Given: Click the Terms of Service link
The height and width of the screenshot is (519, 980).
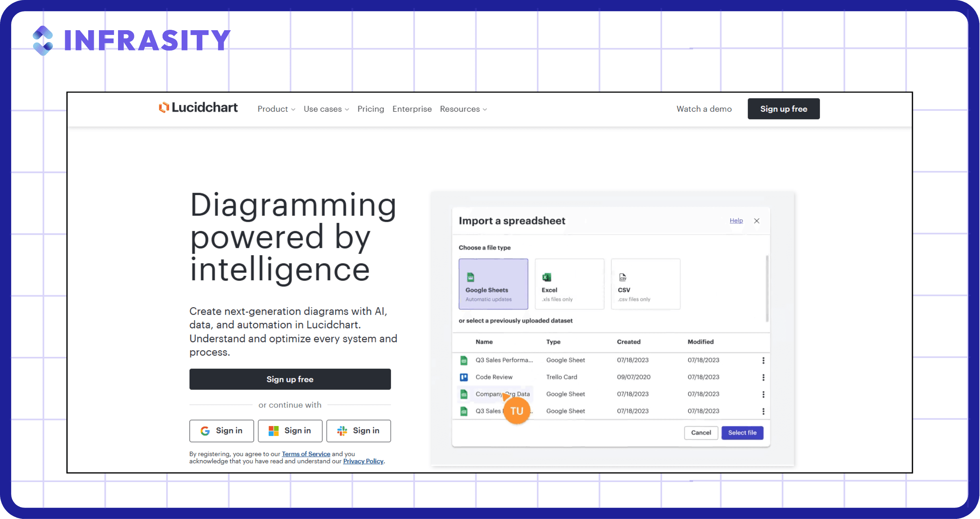Looking at the screenshot, I should pos(306,454).
